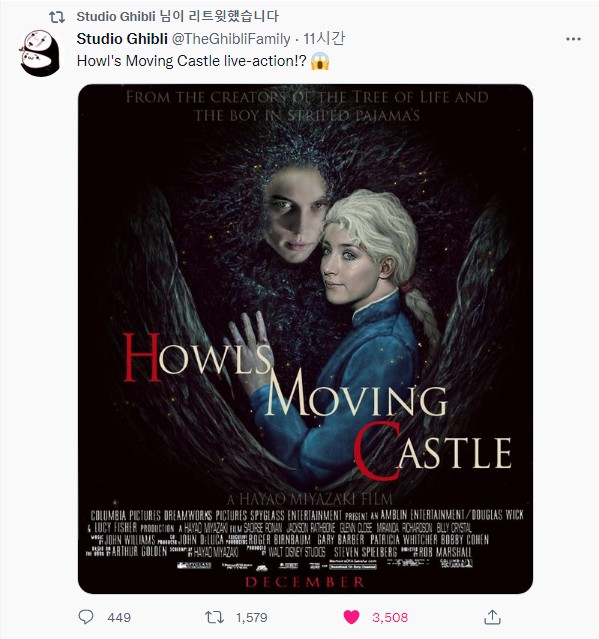This screenshot has height=639, width=599.
Task: Click the 1,579 retweets count
Action: (x=251, y=617)
